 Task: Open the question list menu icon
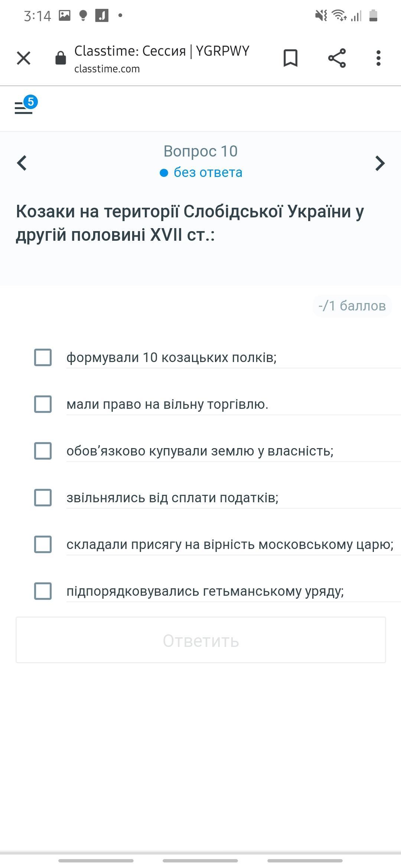click(x=24, y=108)
